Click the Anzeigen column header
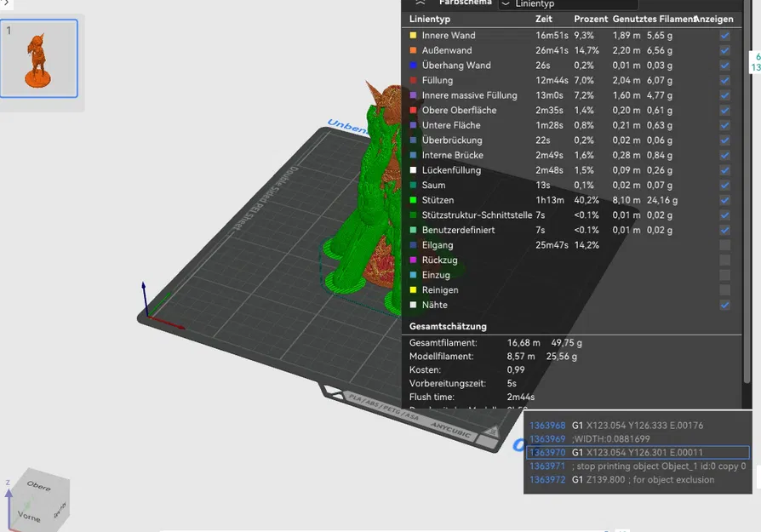Viewport: 761px width, 532px height. coord(714,19)
